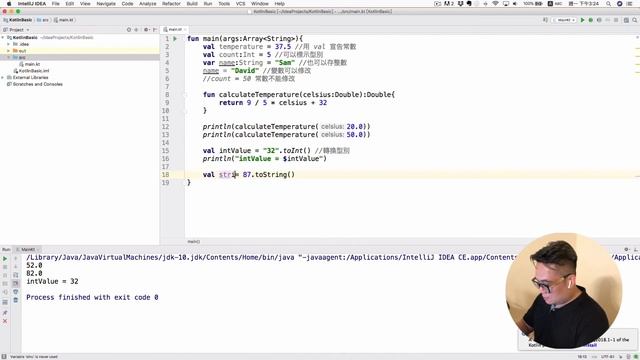Open the VCS menu
The image size is (640, 360).
tap(240, 4)
